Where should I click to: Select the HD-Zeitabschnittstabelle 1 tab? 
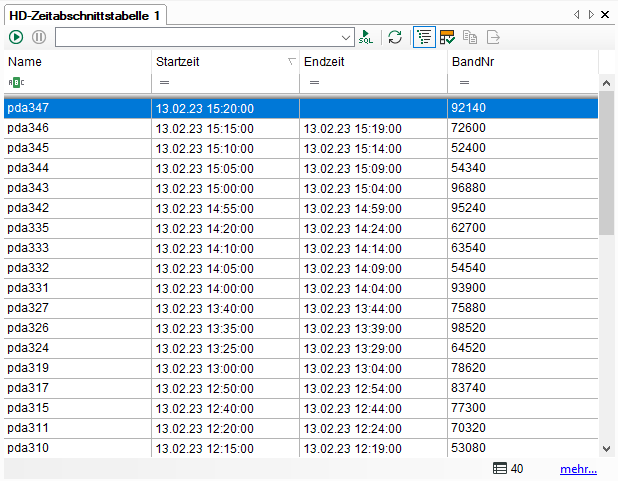tap(85, 14)
